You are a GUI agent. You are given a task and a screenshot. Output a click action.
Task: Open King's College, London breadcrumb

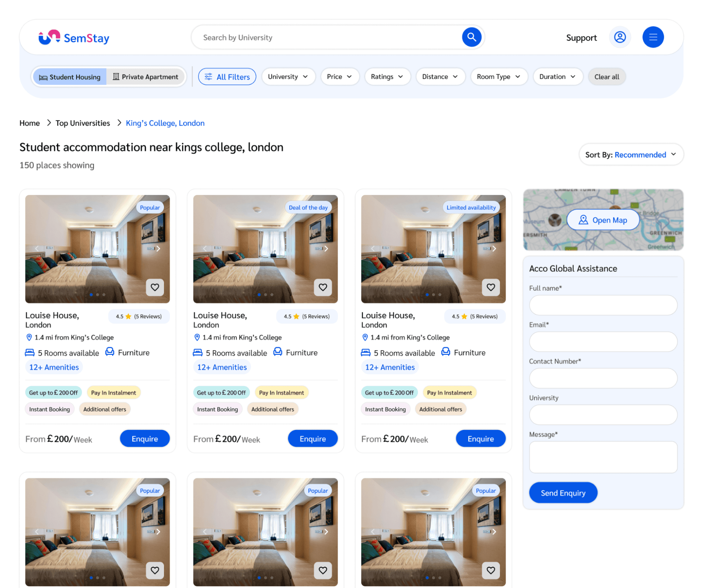[165, 123]
